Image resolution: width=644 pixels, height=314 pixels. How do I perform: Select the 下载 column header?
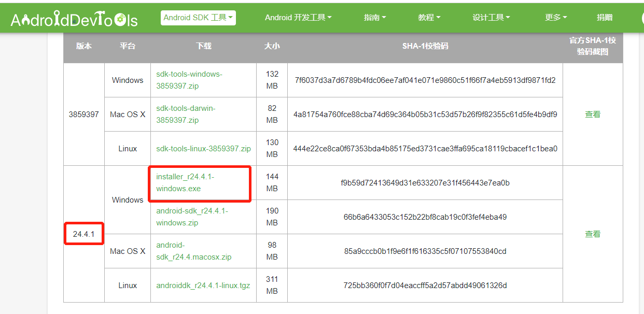tap(204, 46)
